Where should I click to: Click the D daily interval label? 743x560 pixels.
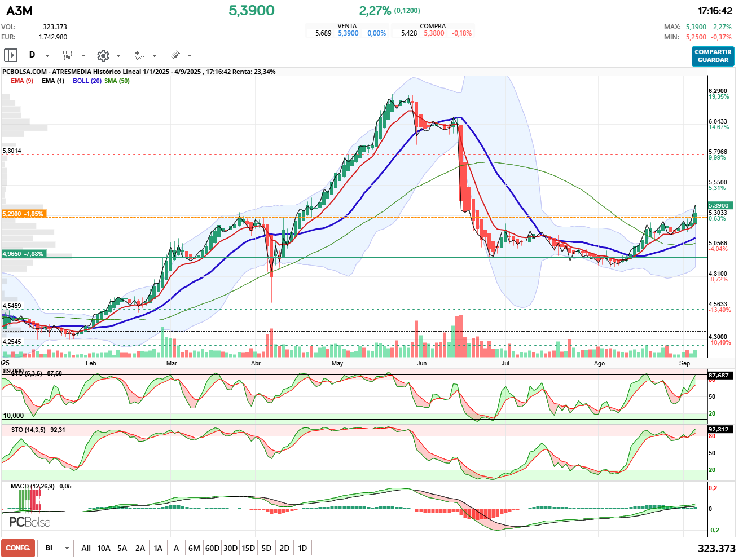point(32,55)
